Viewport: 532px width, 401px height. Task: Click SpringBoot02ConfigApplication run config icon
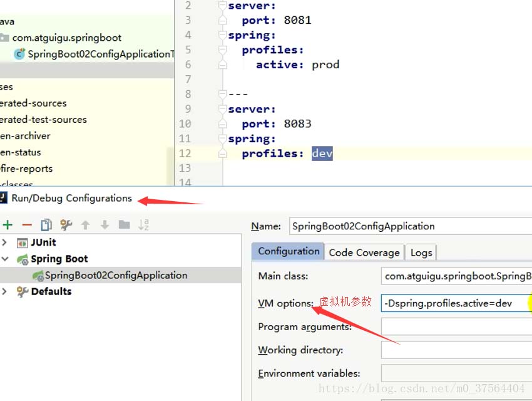point(38,276)
